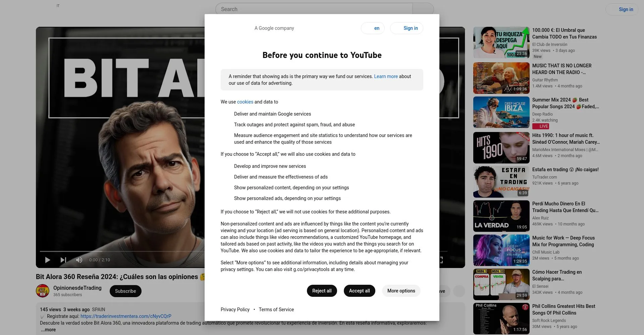Viewport: 644px width, 335px height.
Task: Follow the 'Learn more' advertising link
Action: 386,76
